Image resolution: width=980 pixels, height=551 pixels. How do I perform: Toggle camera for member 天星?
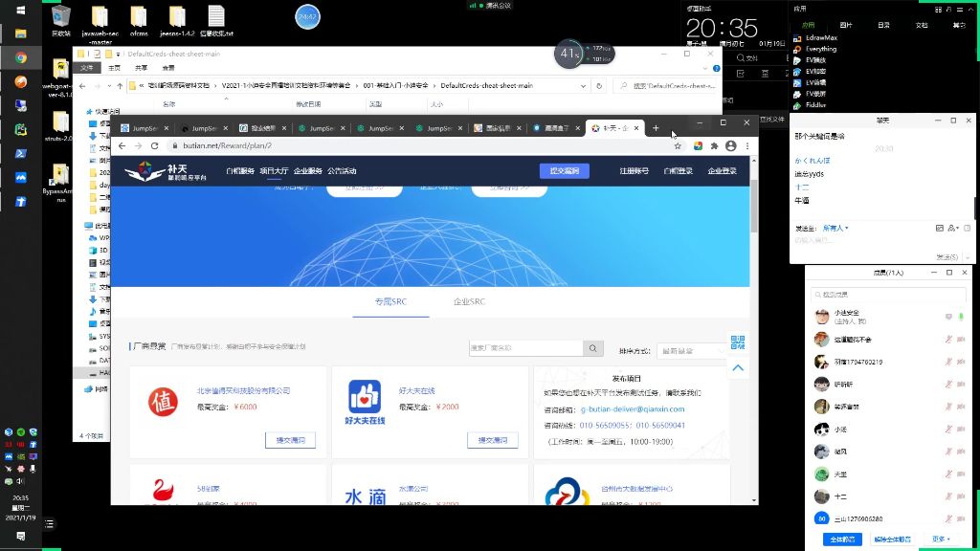tap(961, 474)
